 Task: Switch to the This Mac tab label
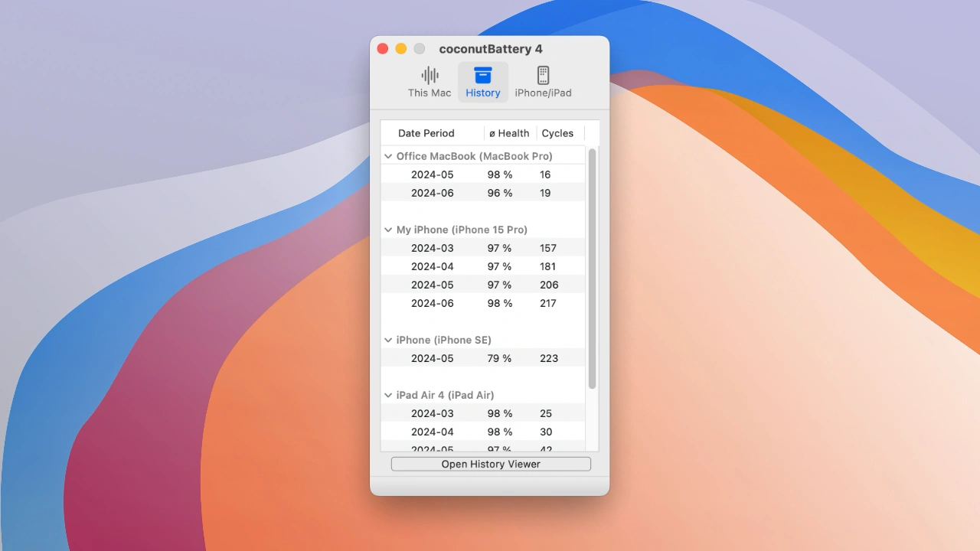(x=430, y=93)
